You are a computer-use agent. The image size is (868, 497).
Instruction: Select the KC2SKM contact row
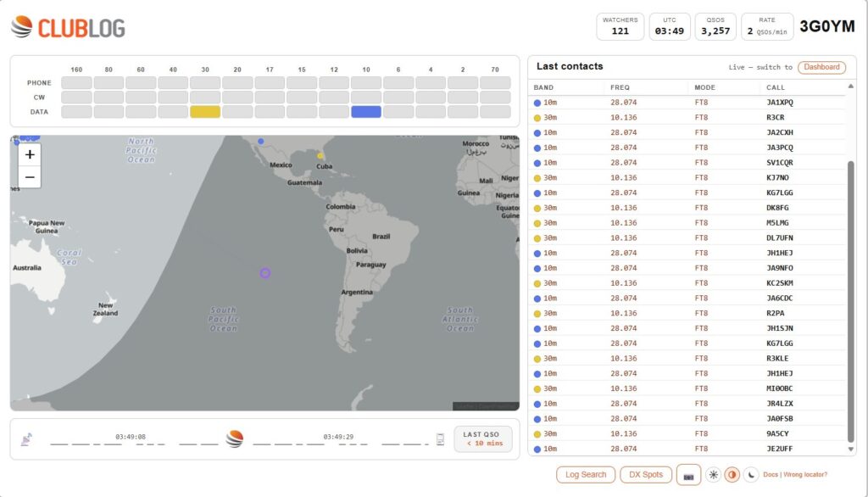pos(687,283)
